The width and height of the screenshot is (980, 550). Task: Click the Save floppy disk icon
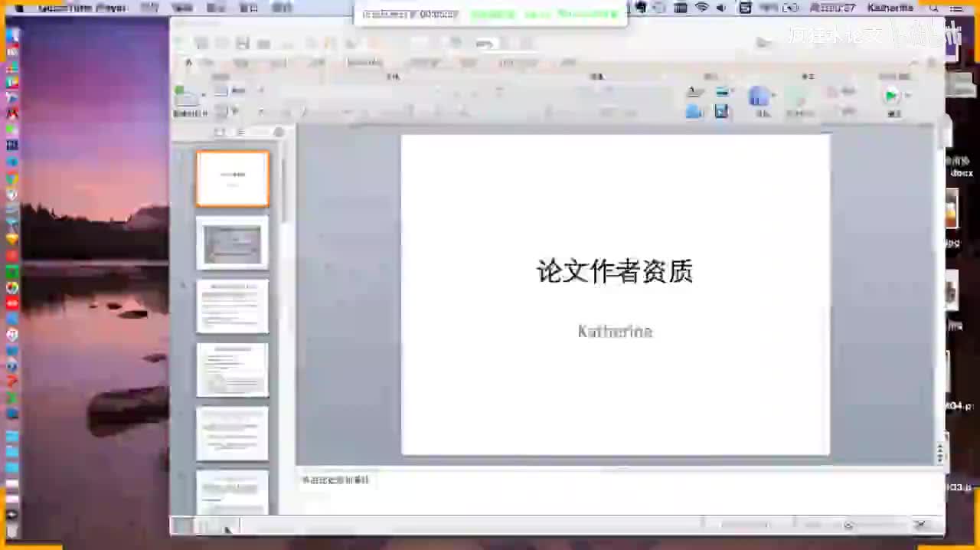tap(243, 43)
